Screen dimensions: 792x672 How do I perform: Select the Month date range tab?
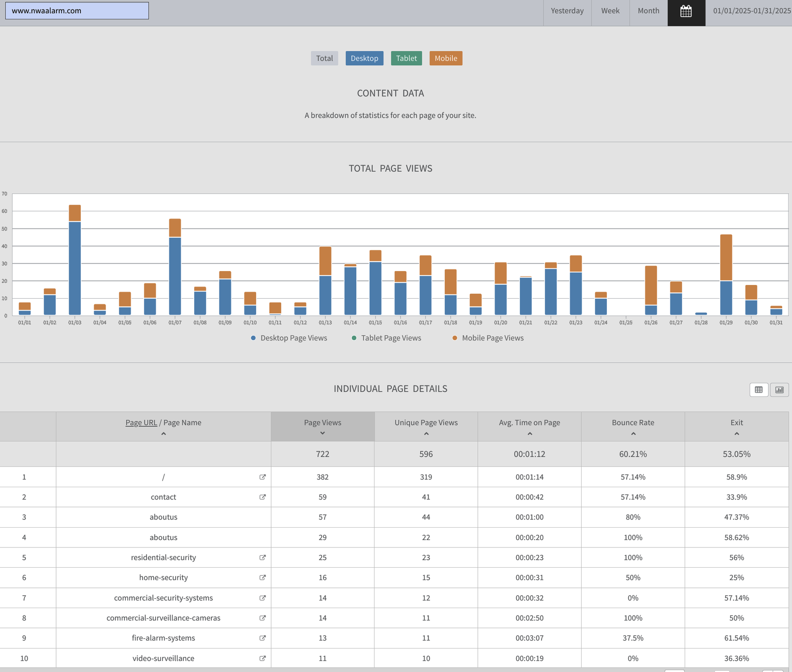(648, 11)
